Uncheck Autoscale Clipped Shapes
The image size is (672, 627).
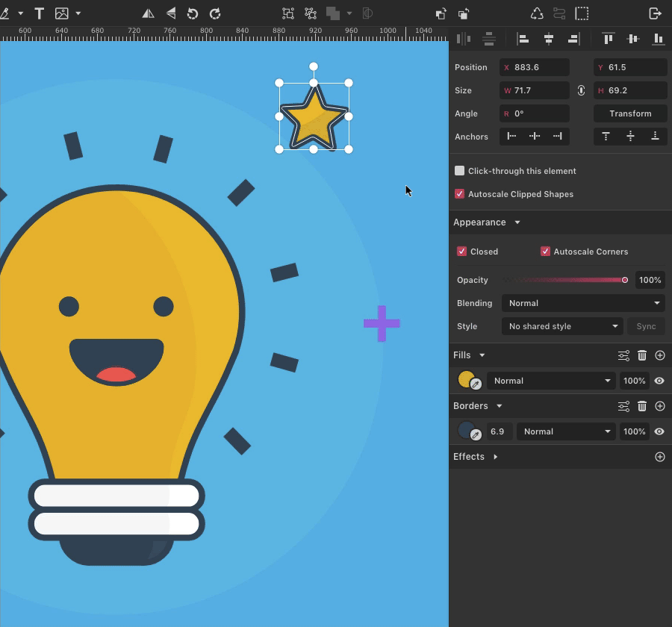tap(461, 194)
